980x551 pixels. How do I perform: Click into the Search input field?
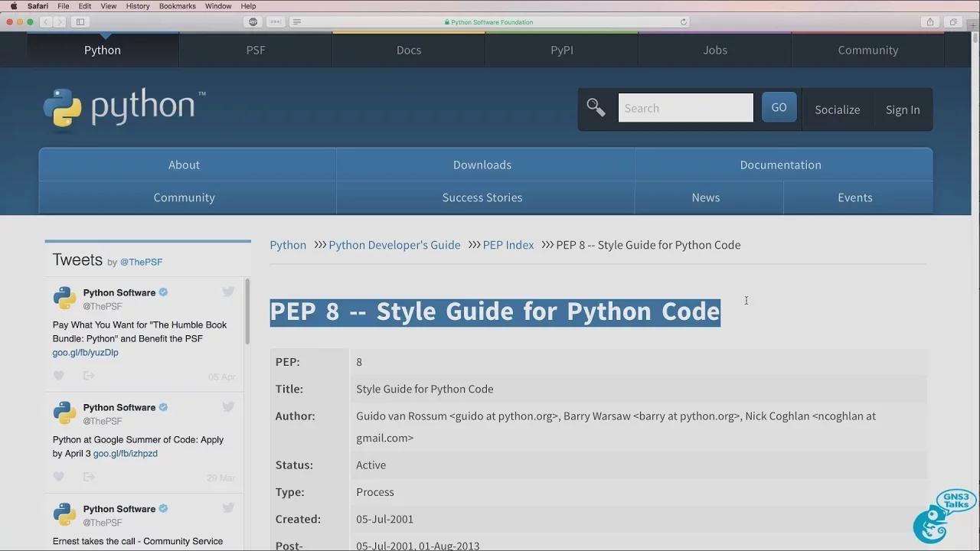pos(685,108)
